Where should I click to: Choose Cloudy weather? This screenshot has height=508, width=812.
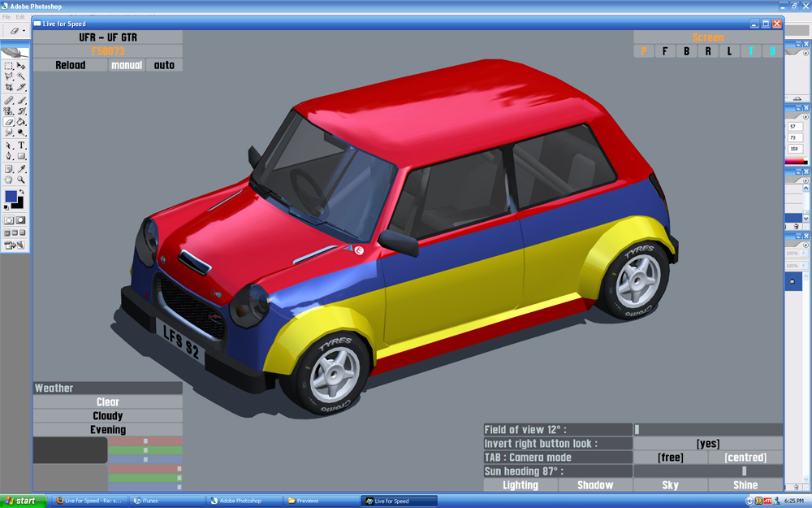pos(108,415)
